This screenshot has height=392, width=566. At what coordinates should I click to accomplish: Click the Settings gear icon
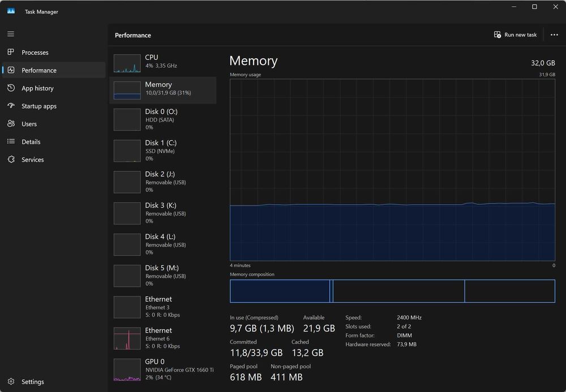pos(11,381)
